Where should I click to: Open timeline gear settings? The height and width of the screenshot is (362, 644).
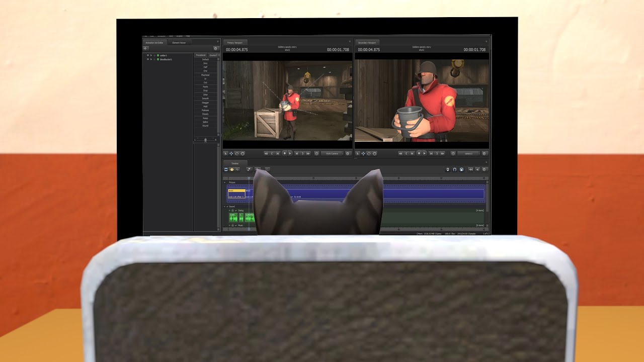[485, 169]
